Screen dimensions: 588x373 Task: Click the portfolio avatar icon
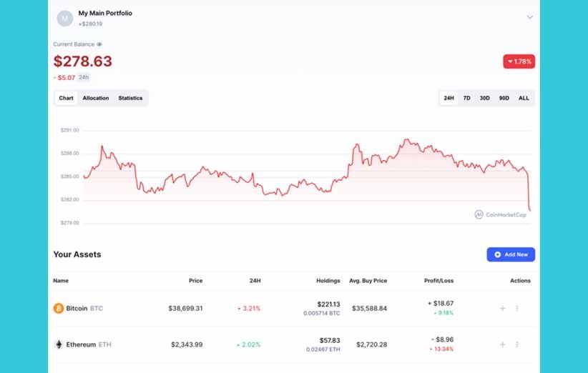pyautogui.click(x=64, y=18)
